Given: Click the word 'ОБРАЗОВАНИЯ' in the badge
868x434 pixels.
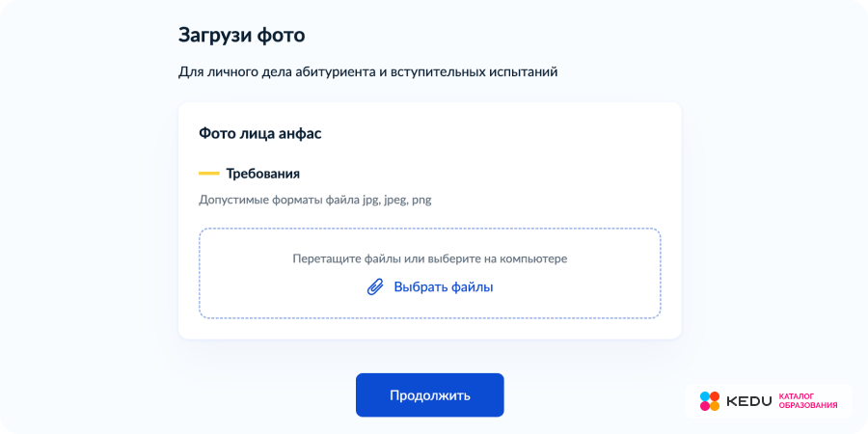Looking at the screenshot, I should click(x=807, y=406).
